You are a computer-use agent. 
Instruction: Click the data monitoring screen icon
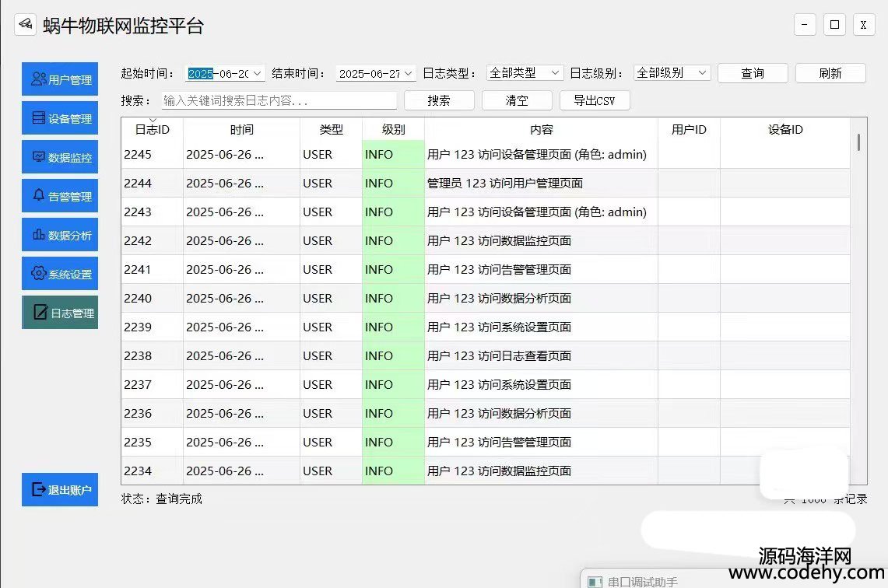pyautogui.click(x=37, y=157)
